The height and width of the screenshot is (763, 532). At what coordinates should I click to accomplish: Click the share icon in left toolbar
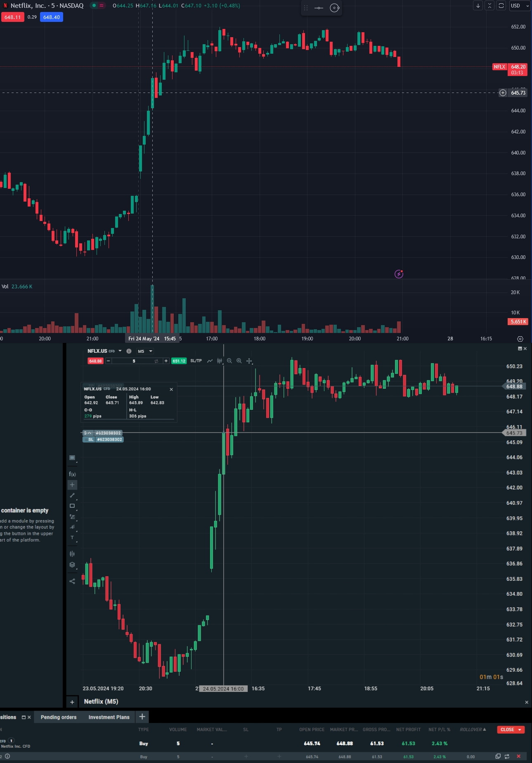coord(72,581)
